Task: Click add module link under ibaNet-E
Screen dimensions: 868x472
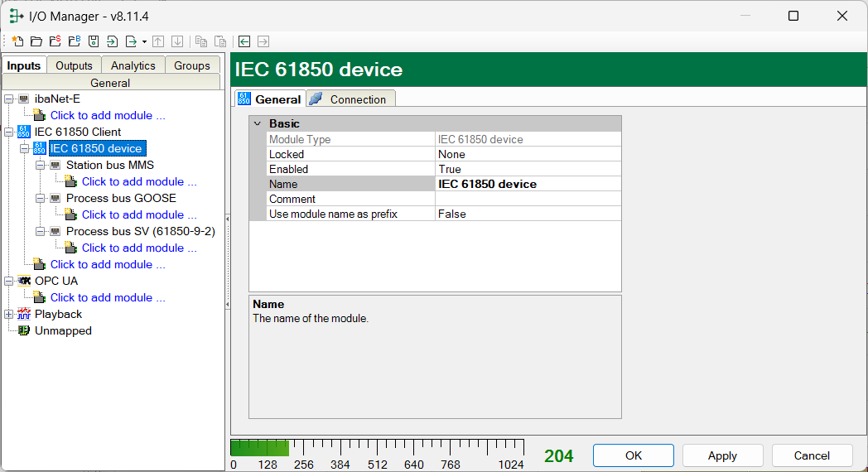Action: pyautogui.click(x=108, y=116)
